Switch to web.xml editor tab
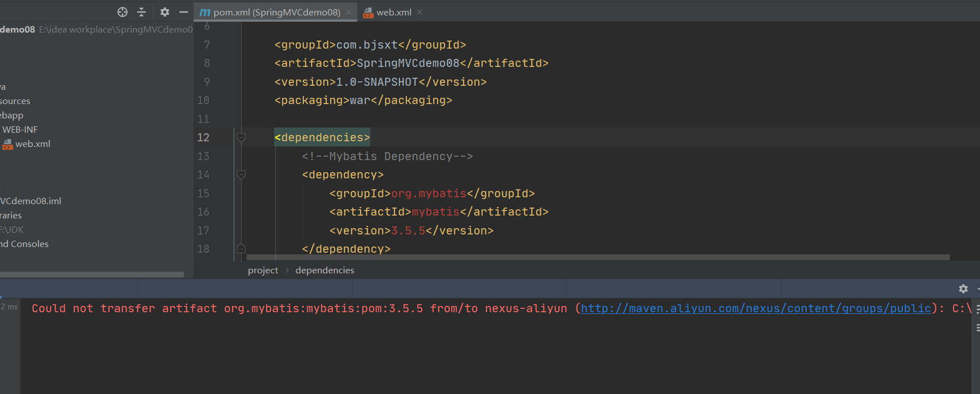 click(394, 12)
